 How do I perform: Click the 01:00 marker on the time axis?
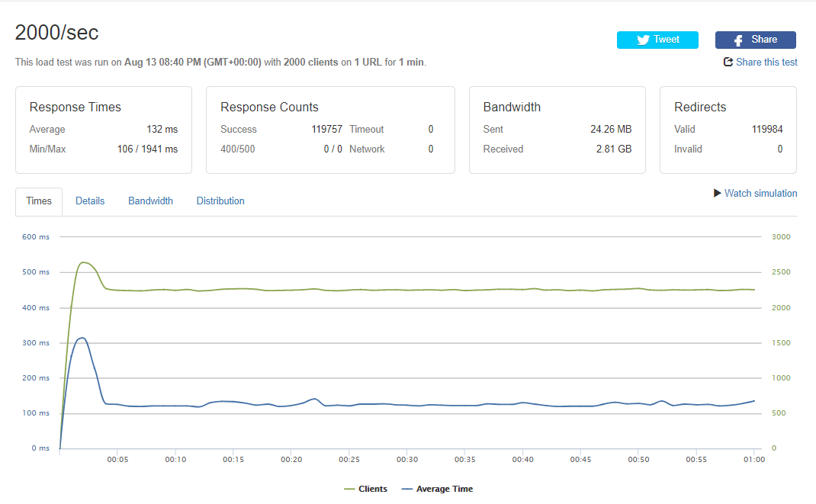[x=754, y=460]
